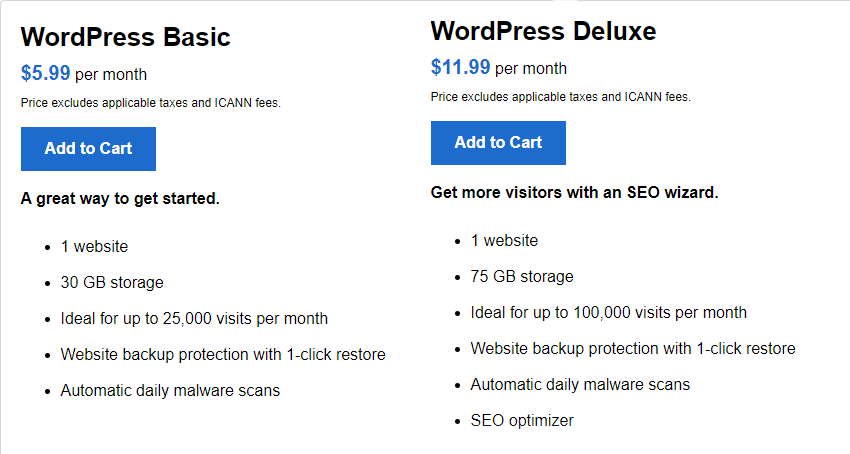
Task: Click the $5.99 per month price
Action: tap(84, 73)
